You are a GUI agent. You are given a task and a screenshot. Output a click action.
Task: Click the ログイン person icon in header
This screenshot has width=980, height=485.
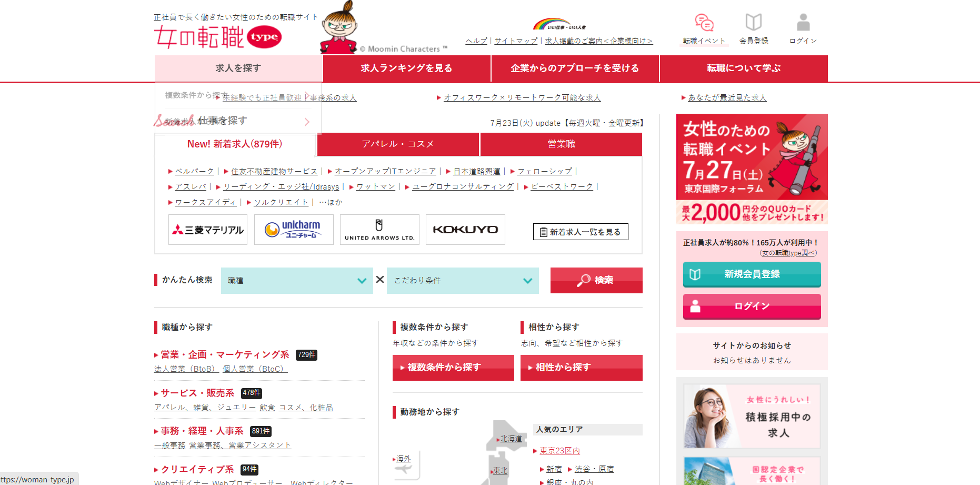point(803,23)
